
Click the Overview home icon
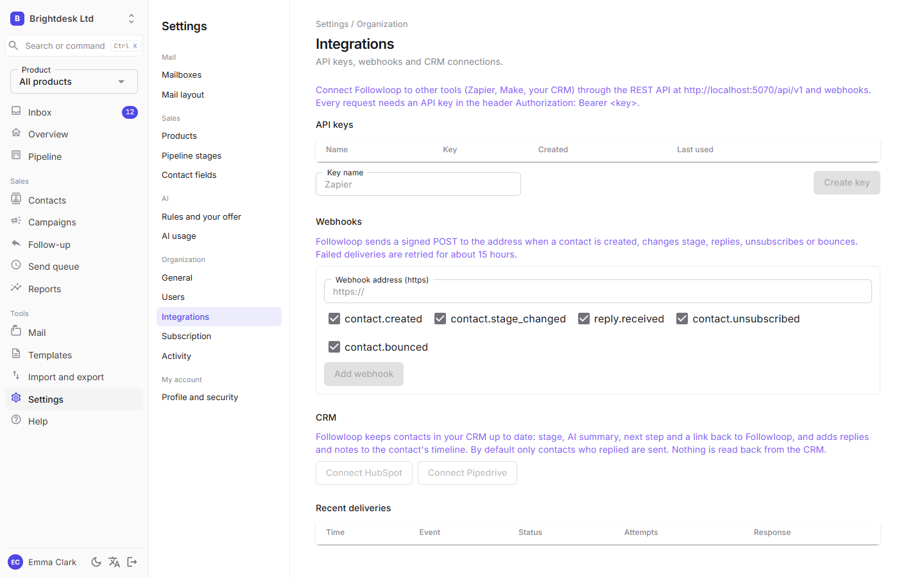tap(16, 133)
